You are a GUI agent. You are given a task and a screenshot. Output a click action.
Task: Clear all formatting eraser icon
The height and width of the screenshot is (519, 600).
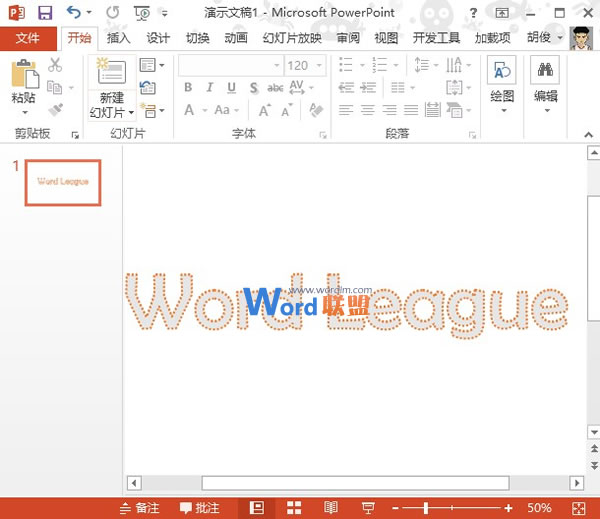(316, 110)
